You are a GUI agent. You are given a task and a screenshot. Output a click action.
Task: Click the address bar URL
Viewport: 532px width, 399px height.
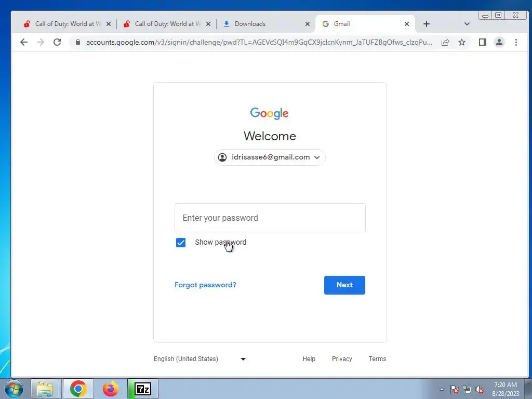pos(259,42)
